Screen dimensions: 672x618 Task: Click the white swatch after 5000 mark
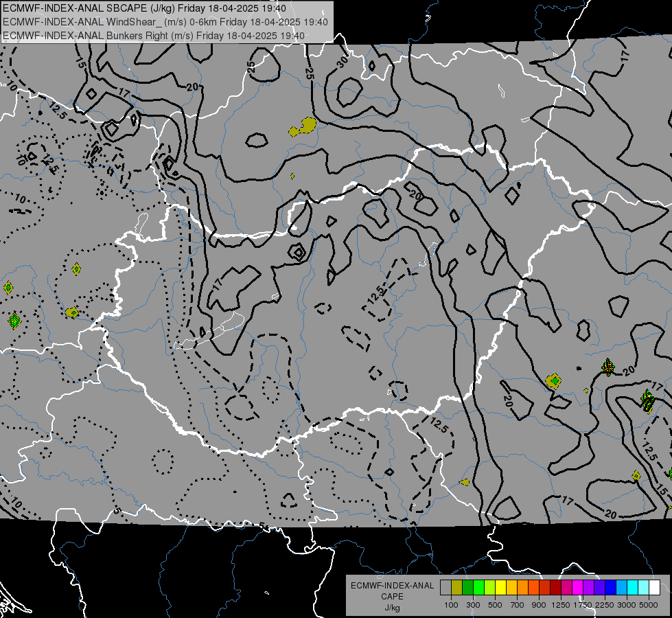click(654, 588)
